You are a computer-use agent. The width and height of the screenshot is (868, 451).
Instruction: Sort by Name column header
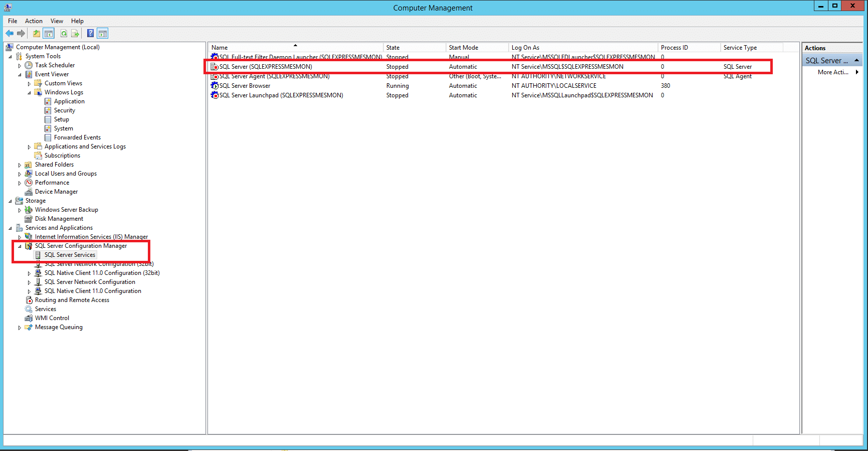[296, 48]
